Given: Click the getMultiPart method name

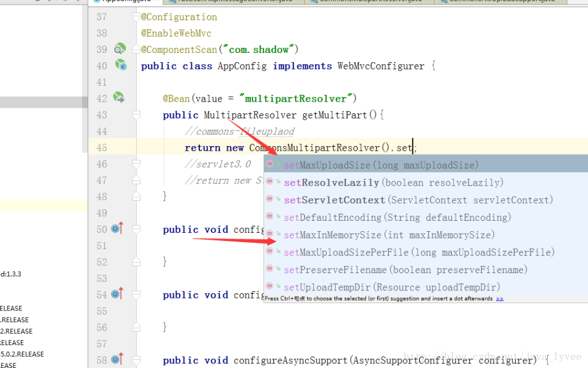Looking at the screenshot, I should (x=335, y=115).
